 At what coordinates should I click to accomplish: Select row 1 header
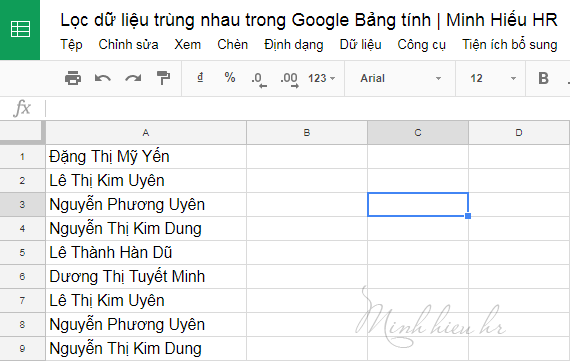(22, 157)
